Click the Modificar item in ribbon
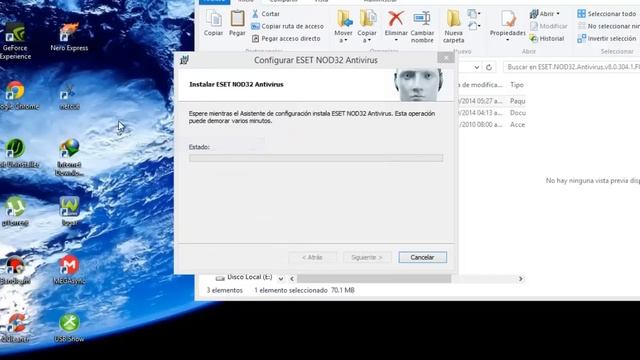Screen dimensions: 640x360 coord(549,26)
